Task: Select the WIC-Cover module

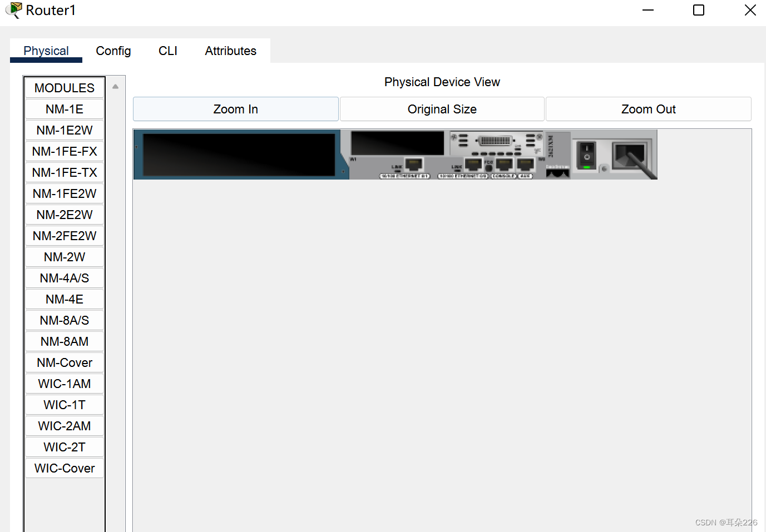Action: [x=65, y=468]
